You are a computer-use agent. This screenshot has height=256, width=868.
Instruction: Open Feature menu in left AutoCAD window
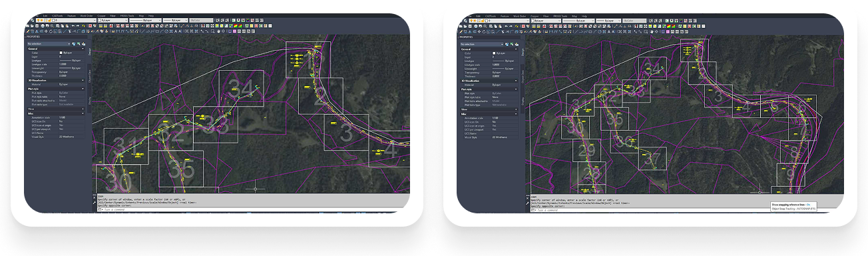pos(71,16)
